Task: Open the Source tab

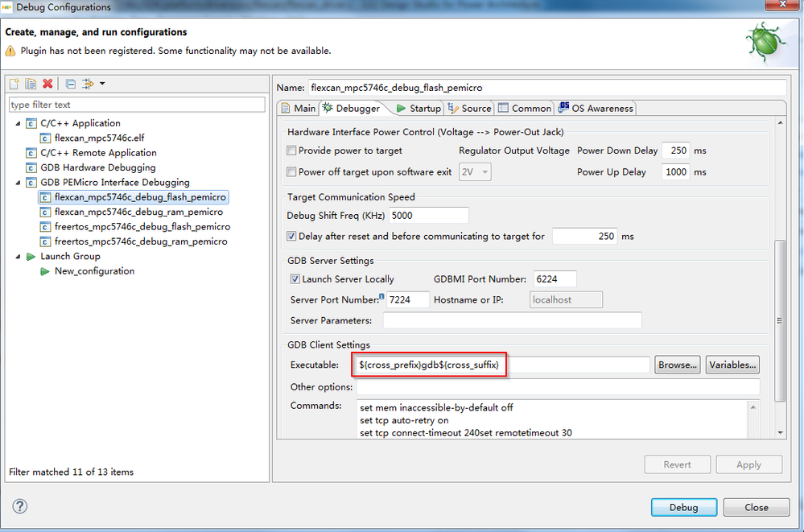Action: click(x=470, y=108)
